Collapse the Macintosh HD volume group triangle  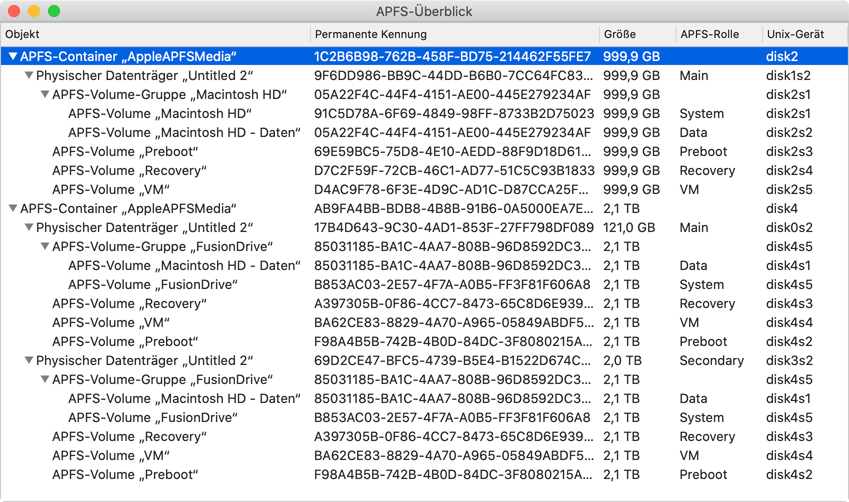pos(45,94)
